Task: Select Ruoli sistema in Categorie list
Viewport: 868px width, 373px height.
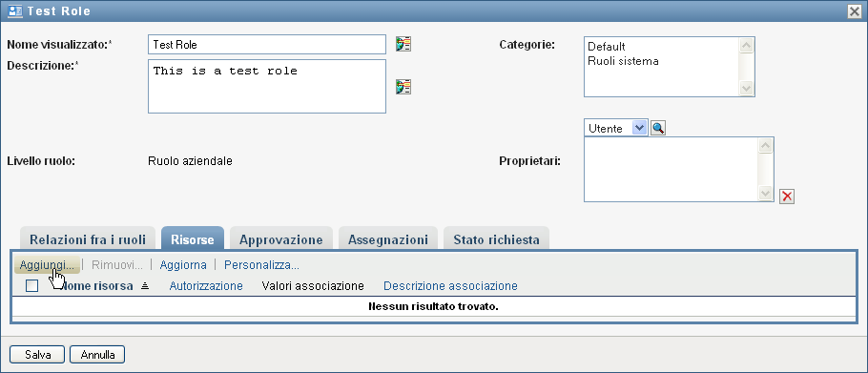Action: click(x=623, y=61)
